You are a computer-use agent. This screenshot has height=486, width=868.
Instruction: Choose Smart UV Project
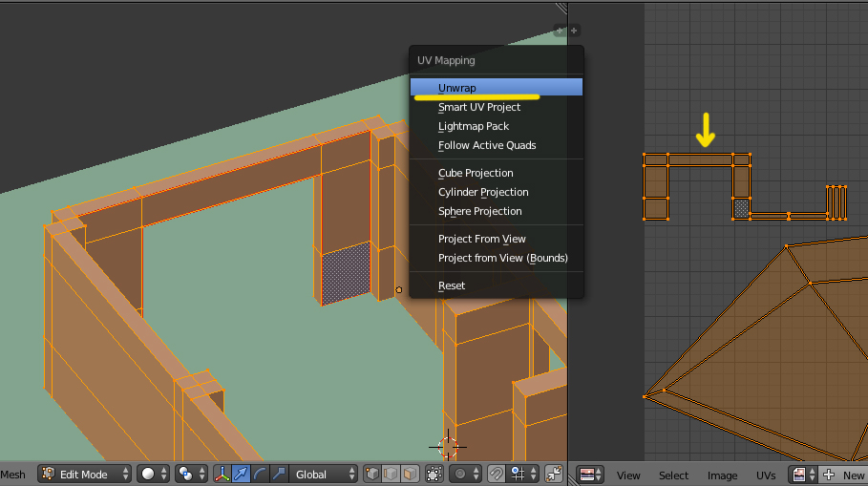coord(496,107)
